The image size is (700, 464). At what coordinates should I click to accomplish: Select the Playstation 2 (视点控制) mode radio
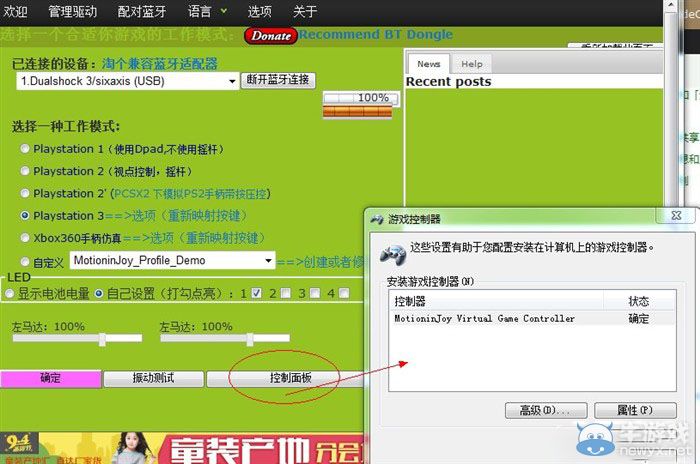point(25,171)
